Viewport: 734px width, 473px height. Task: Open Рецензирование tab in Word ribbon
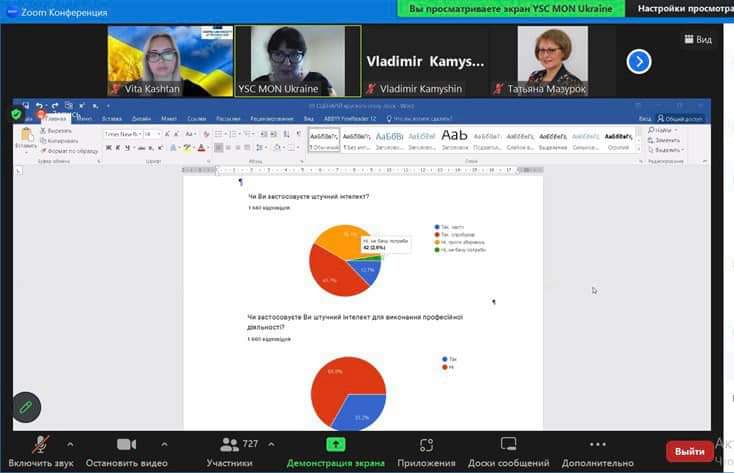(x=272, y=119)
